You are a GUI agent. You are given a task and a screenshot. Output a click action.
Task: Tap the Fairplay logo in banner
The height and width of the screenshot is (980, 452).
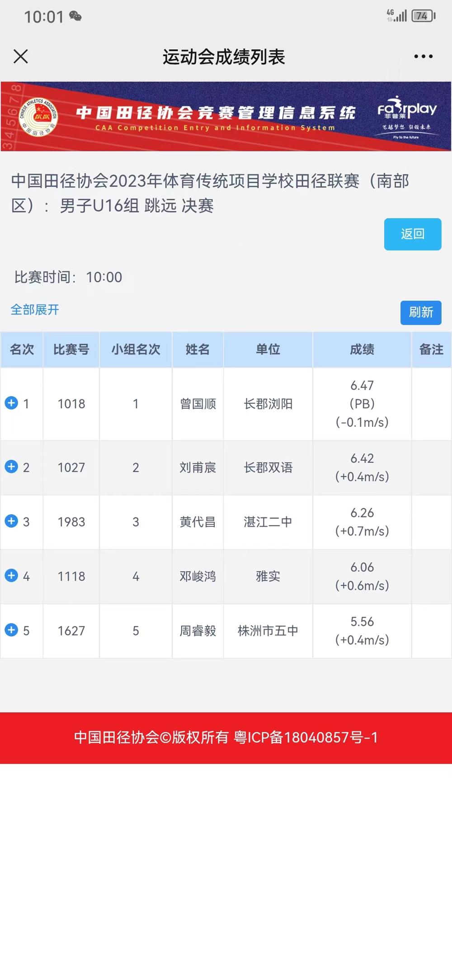[407, 116]
